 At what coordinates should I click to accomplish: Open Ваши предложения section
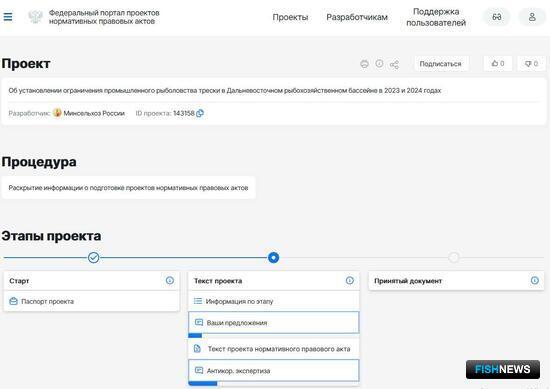tap(274, 322)
